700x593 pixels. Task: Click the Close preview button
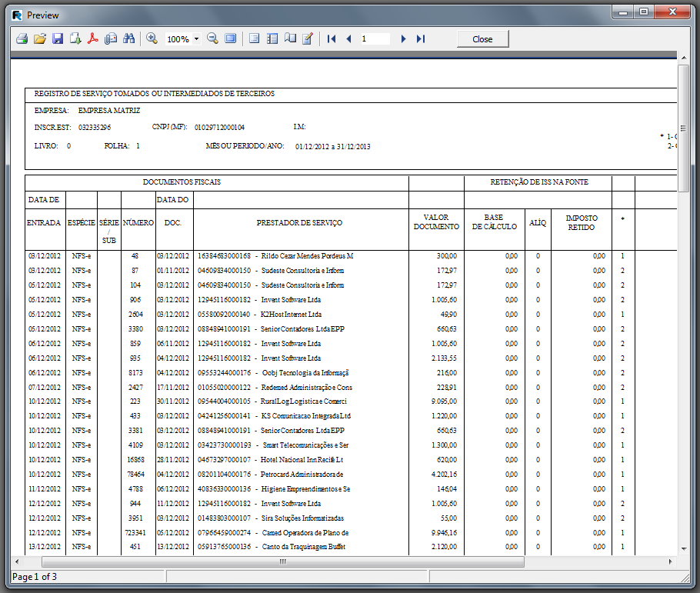pyautogui.click(x=482, y=39)
